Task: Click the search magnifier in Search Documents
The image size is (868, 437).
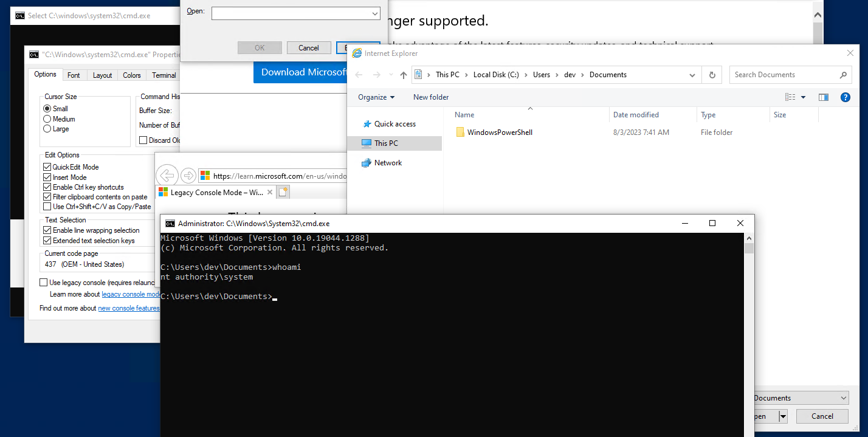Action: click(843, 75)
